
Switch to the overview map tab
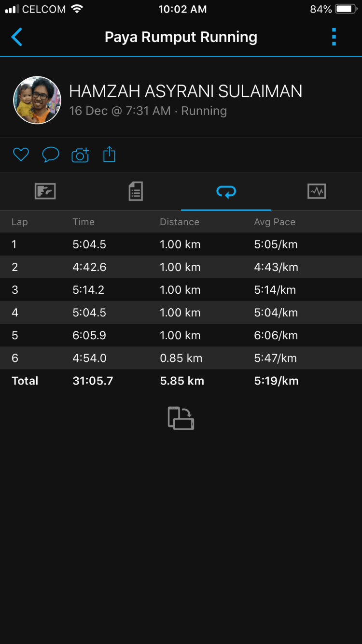(x=45, y=191)
